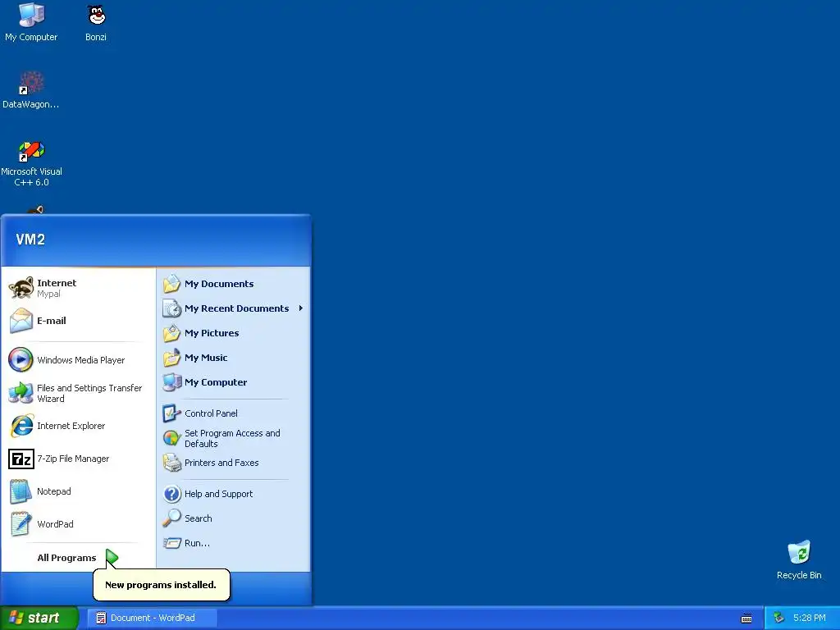Click My Computer icon in Start menu
Image resolution: width=840 pixels, height=630 pixels.
click(x=172, y=382)
